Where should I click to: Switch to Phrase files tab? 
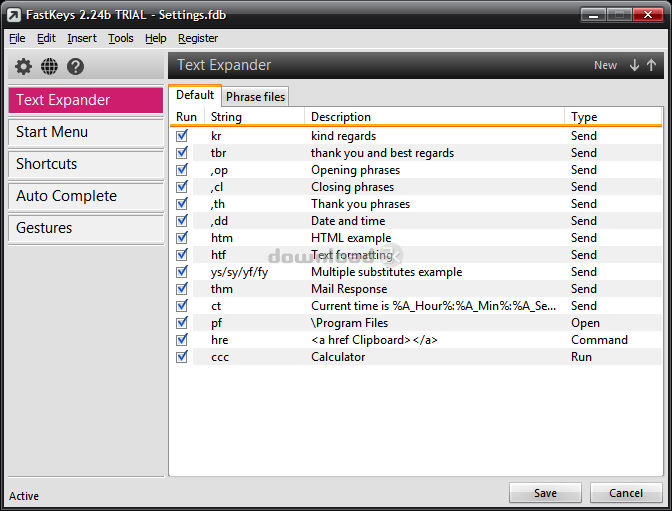(x=255, y=97)
